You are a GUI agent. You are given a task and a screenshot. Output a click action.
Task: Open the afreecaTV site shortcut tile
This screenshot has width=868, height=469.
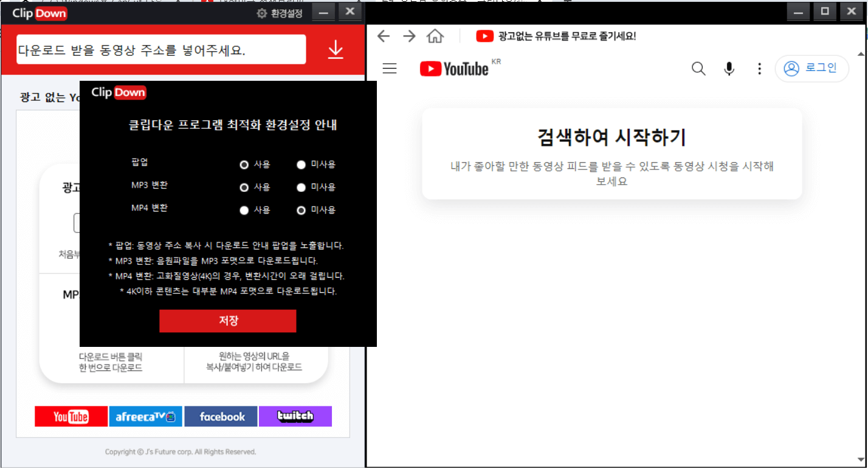[x=146, y=416]
